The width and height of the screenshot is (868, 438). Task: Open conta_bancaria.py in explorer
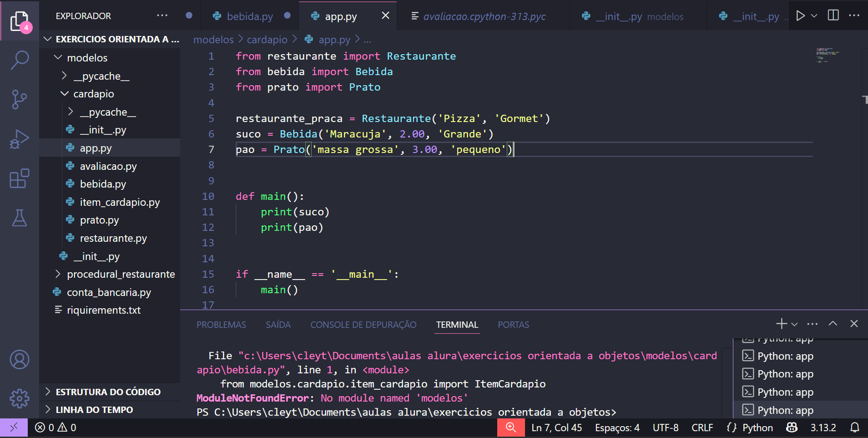tap(110, 292)
